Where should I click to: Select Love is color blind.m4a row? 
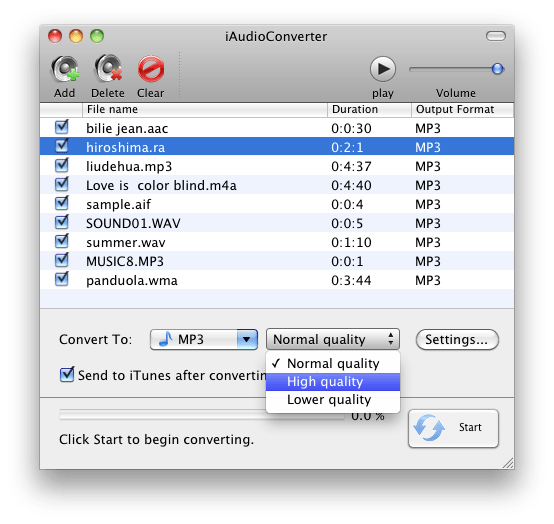(x=277, y=186)
